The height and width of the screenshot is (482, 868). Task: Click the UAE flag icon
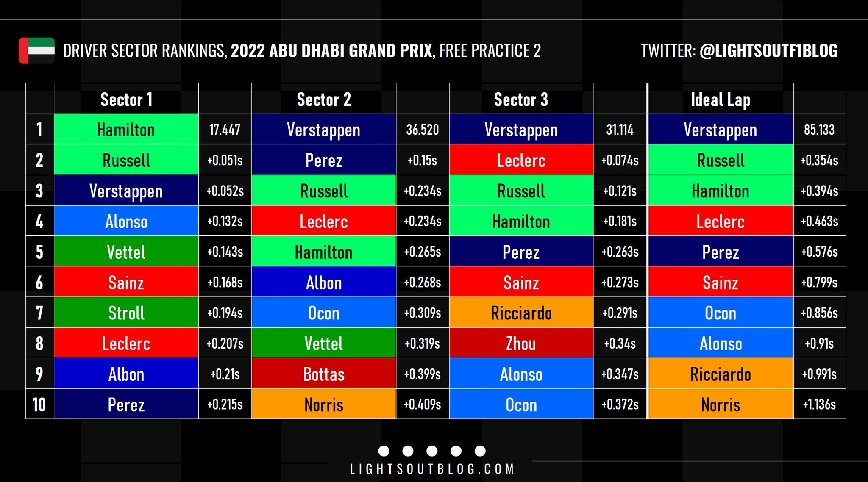coord(37,50)
